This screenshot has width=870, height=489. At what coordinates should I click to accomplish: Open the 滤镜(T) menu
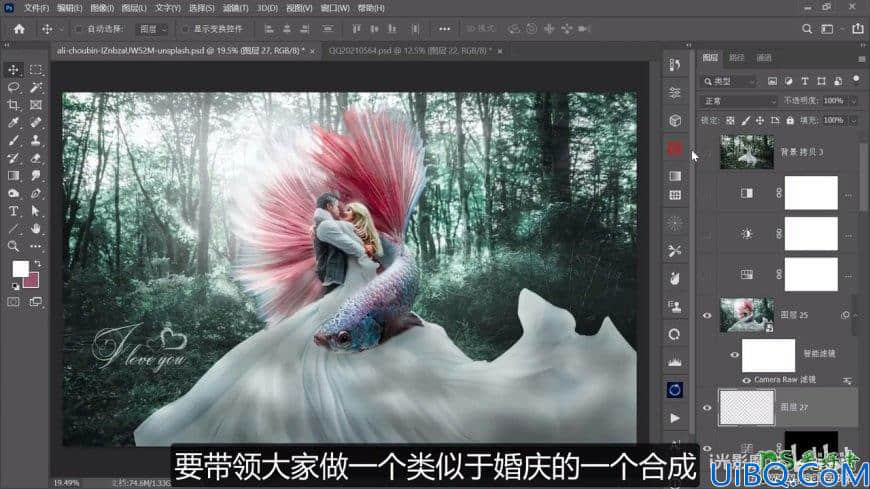point(235,8)
